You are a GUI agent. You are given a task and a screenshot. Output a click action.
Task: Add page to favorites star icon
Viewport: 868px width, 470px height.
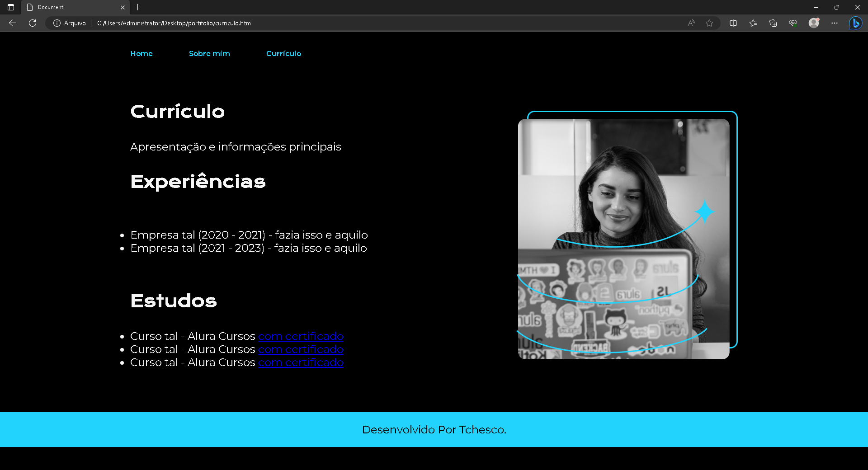pyautogui.click(x=709, y=23)
